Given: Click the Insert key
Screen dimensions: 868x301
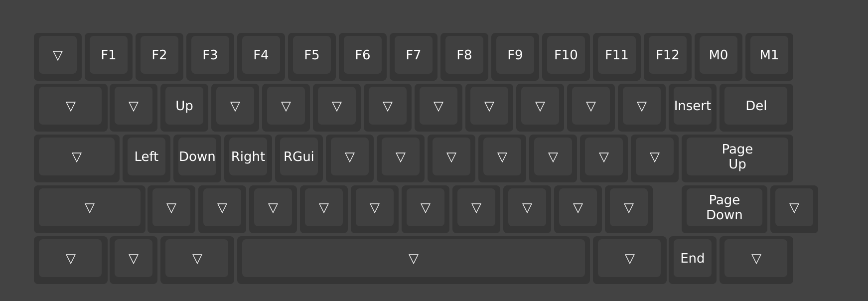Looking at the screenshot, I should click(693, 106).
